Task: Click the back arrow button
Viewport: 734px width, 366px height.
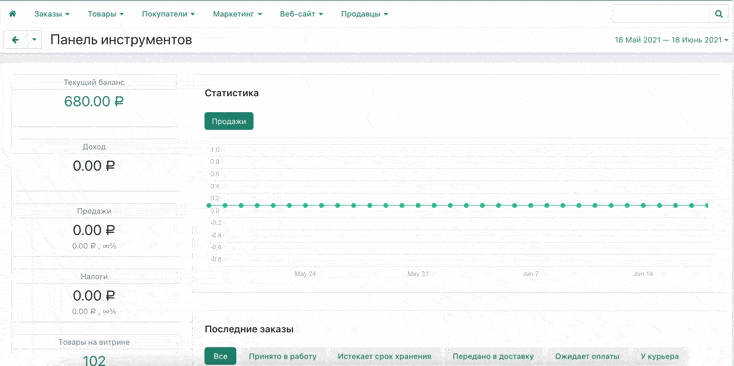Action: pos(15,40)
